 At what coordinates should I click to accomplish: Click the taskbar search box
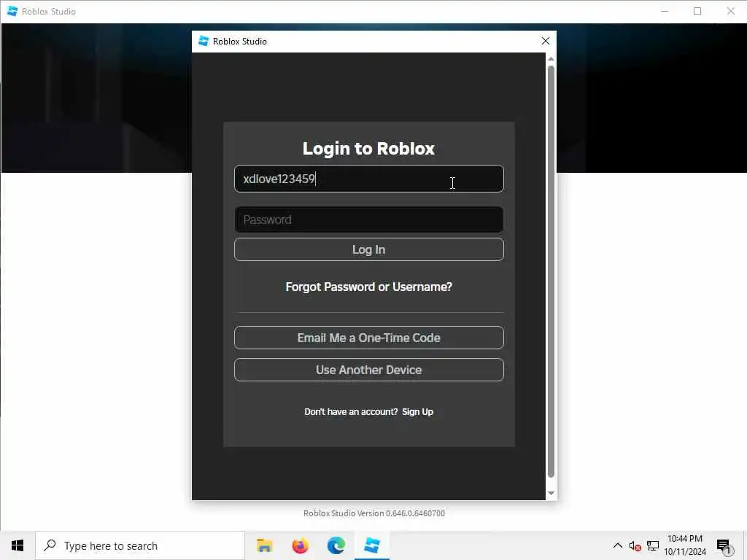click(140, 545)
